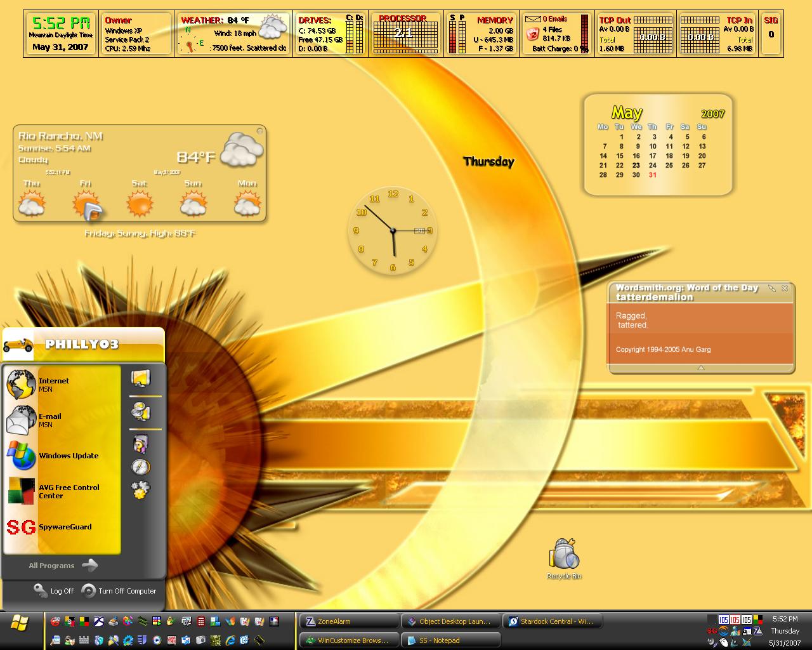Switch to SS - Notepad taskbar item

[x=450, y=640]
